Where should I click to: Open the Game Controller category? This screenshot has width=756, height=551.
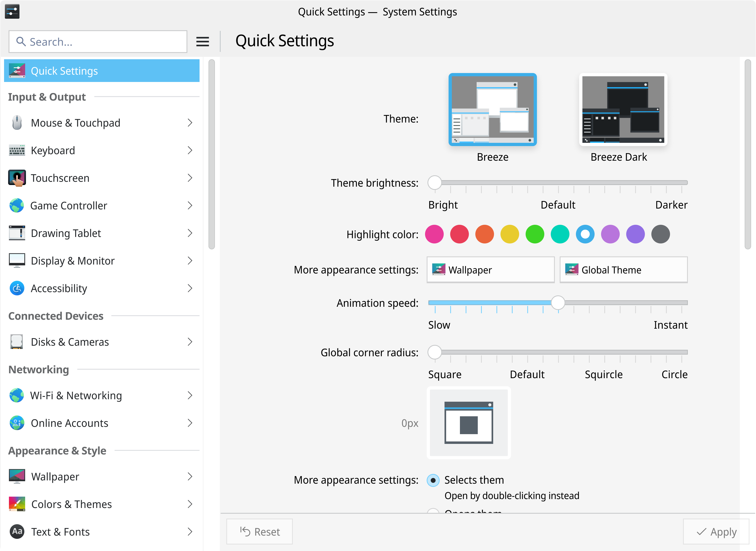coord(102,206)
